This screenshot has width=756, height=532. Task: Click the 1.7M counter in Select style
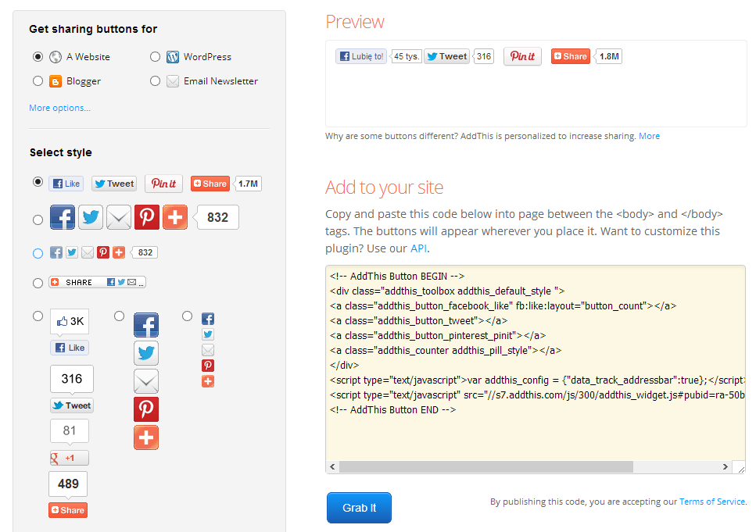pyautogui.click(x=248, y=184)
